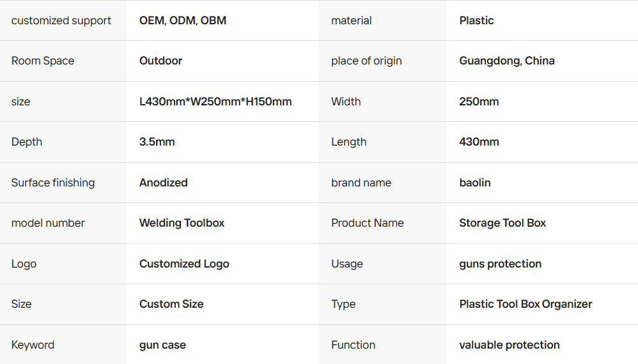This screenshot has height=364, width=638.
Task: Click the "Welding Toolbox" model number
Action: tap(182, 223)
